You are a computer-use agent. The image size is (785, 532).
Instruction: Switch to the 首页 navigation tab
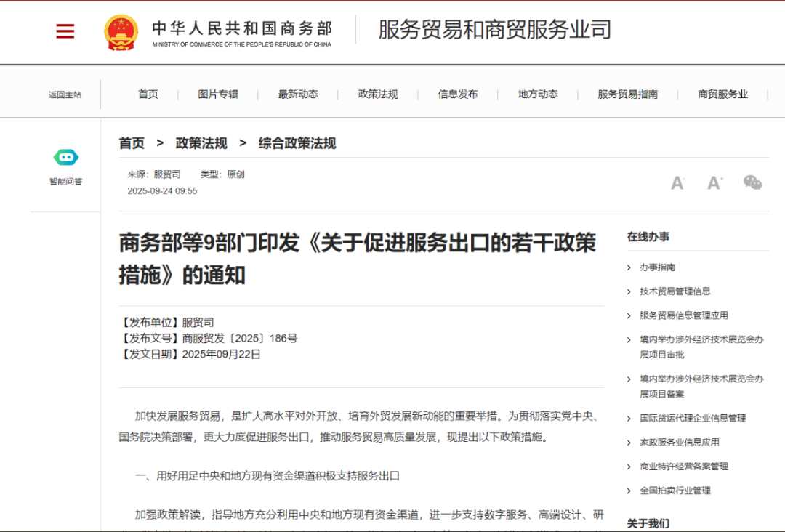pos(148,93)
